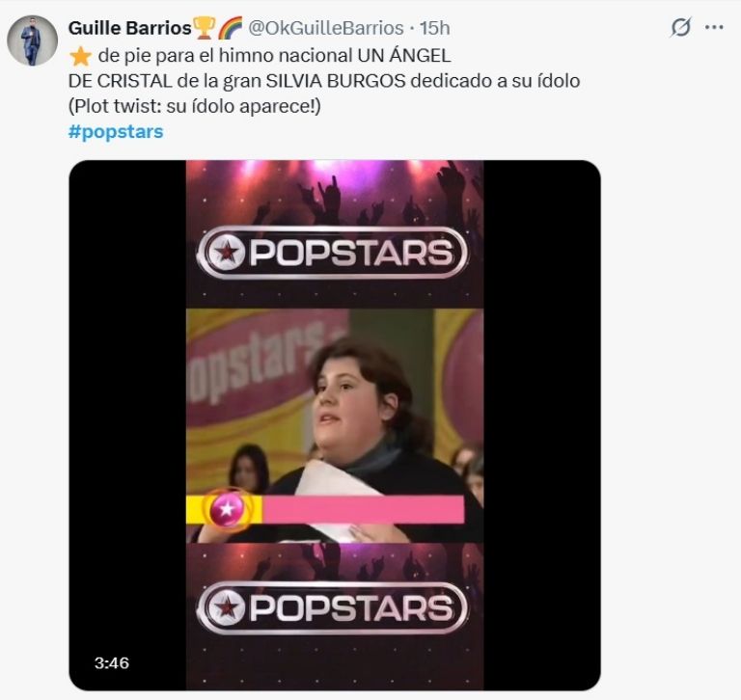
Task: Click the 3:46 video duration badge
Action: [112, 662]
